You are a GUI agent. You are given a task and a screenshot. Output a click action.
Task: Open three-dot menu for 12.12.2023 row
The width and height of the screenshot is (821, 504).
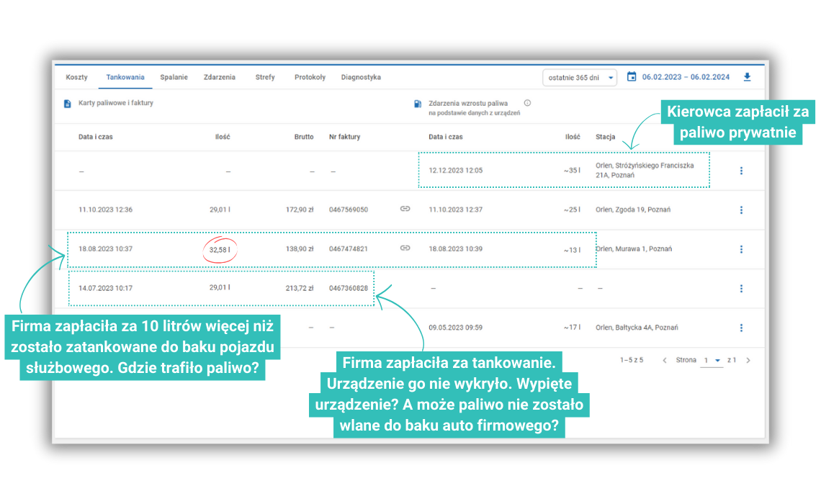point(741,171)
